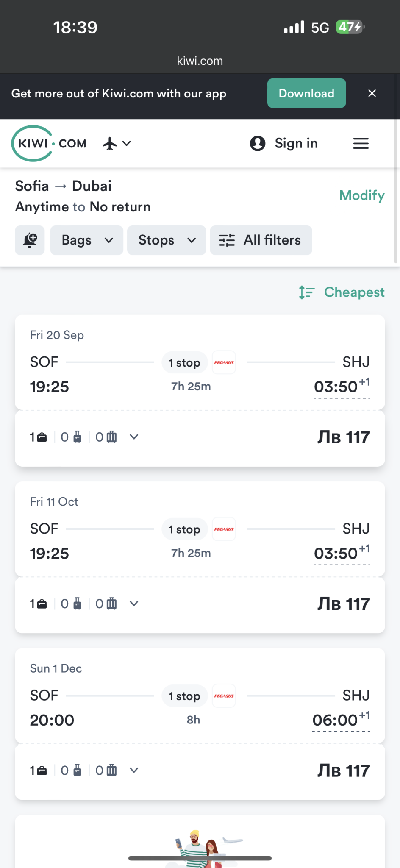
Task: Dismiss the app download banner
Action: point(372,93)
